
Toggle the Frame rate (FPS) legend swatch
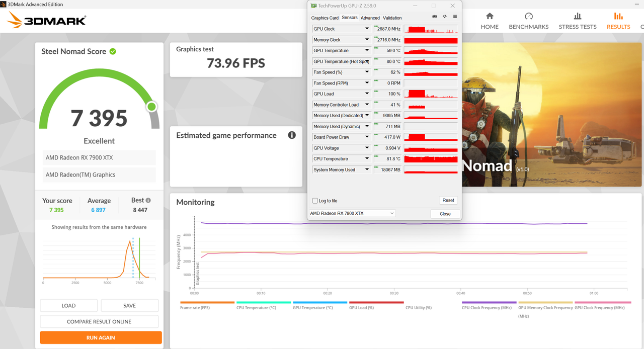pos(207,302)
